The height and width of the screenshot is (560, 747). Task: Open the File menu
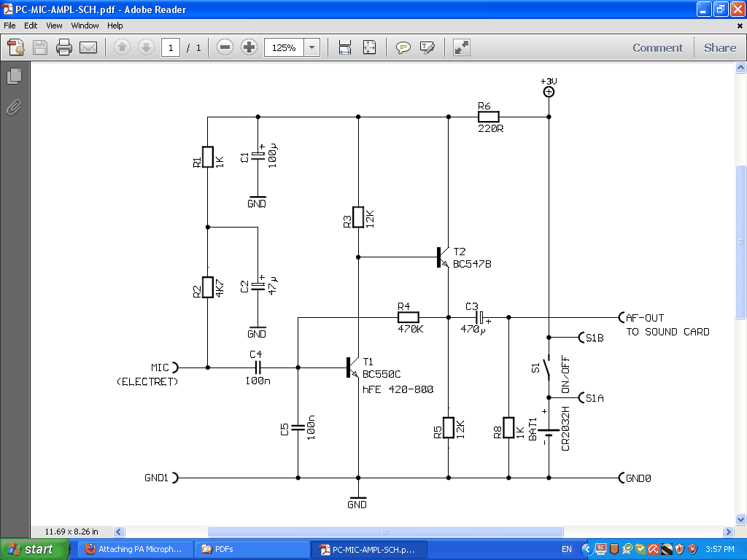pos(9,26)
